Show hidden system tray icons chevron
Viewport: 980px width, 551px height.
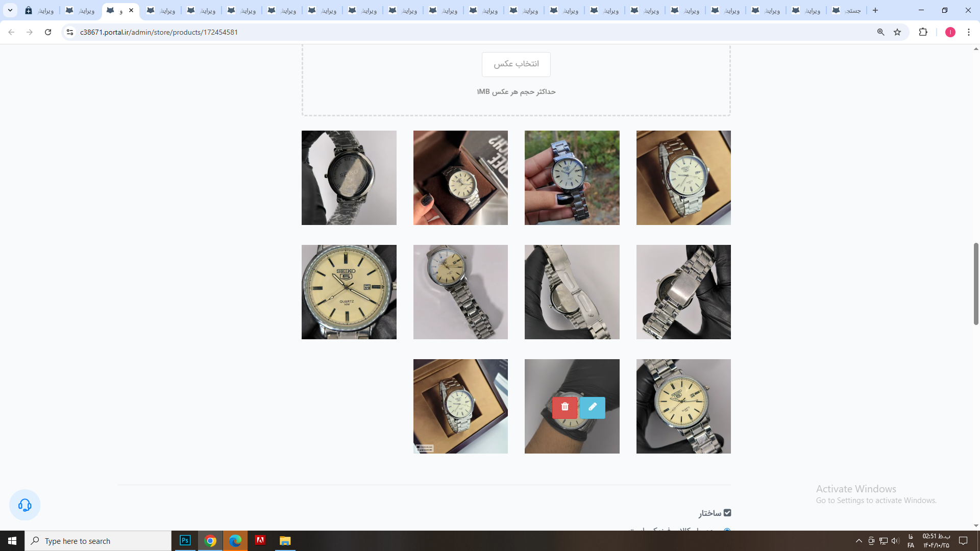point(859,541)
